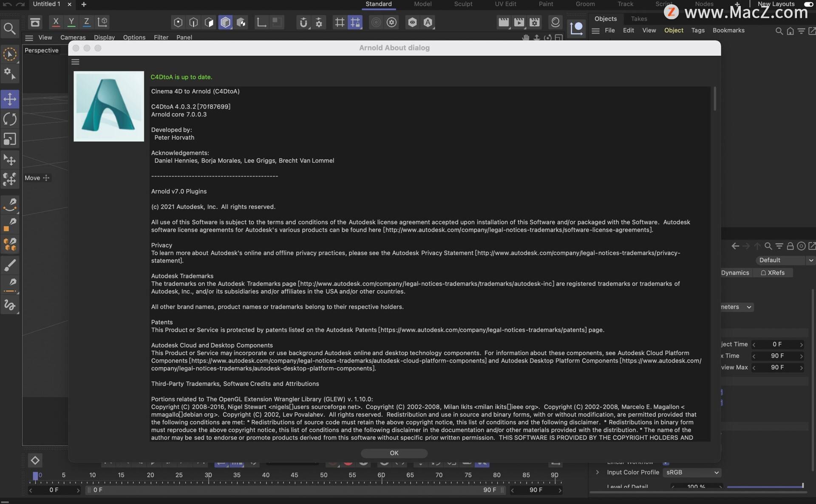Add a new document tab with plus
Image resolution: width=816 pixels, height=504 pixels.
[84, 4]
